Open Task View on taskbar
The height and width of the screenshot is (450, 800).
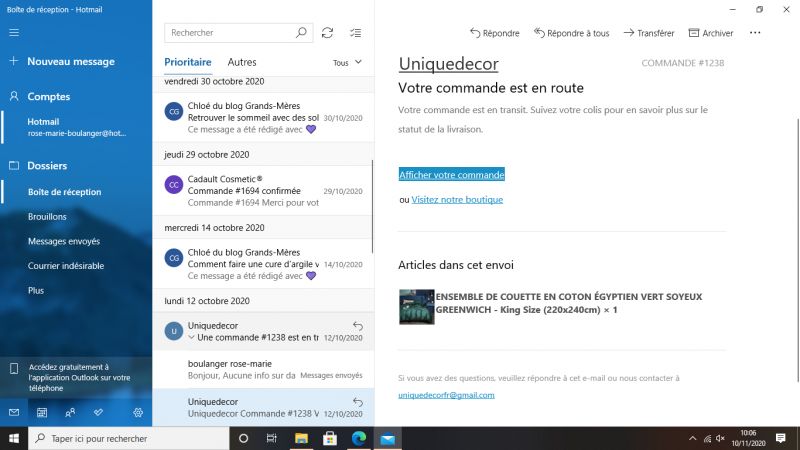pos(271,438)
